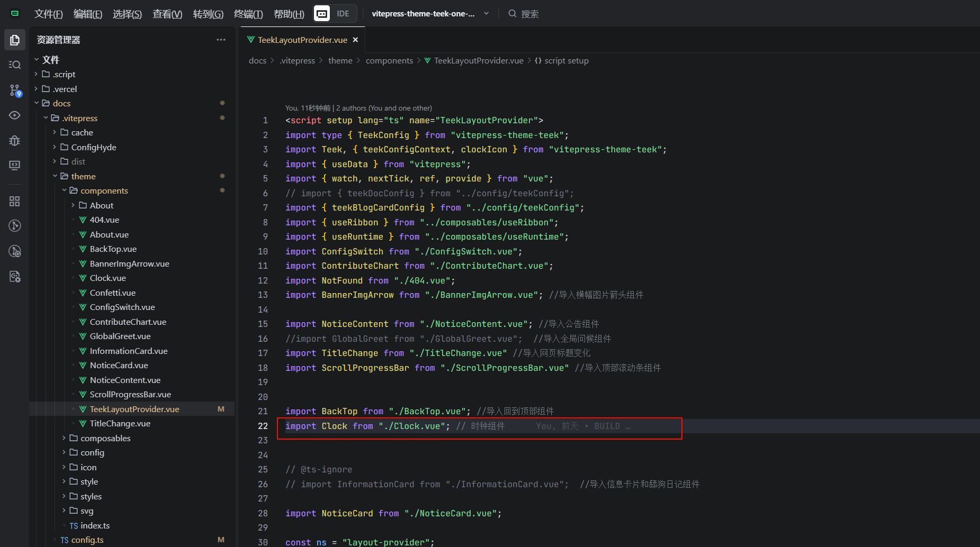This screenshot has width=980, height=547.
Task: Open the Run and Debug bug icon
Action: point(15,140)
